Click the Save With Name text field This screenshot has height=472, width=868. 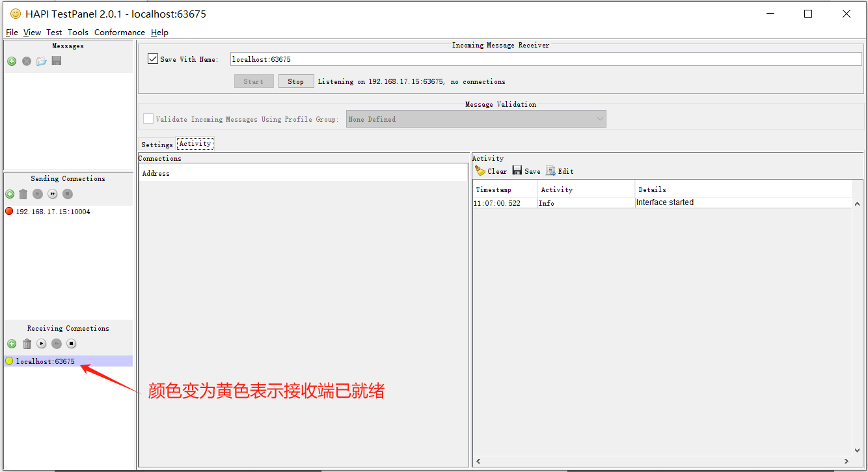coord(545,59)
